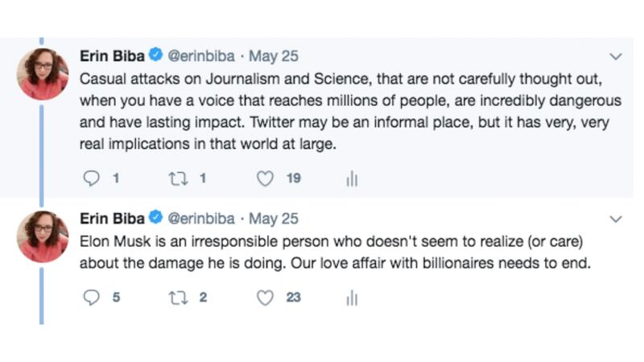This screenshot has height=362, width=644.
Task: Click @erinbiba handle in second tweet
Action: [201, 219]
